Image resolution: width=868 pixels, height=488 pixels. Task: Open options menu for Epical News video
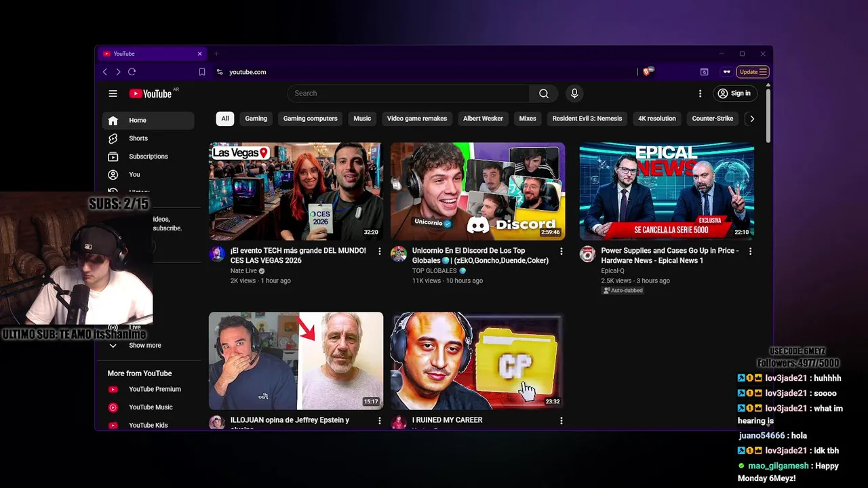[750, 251]
